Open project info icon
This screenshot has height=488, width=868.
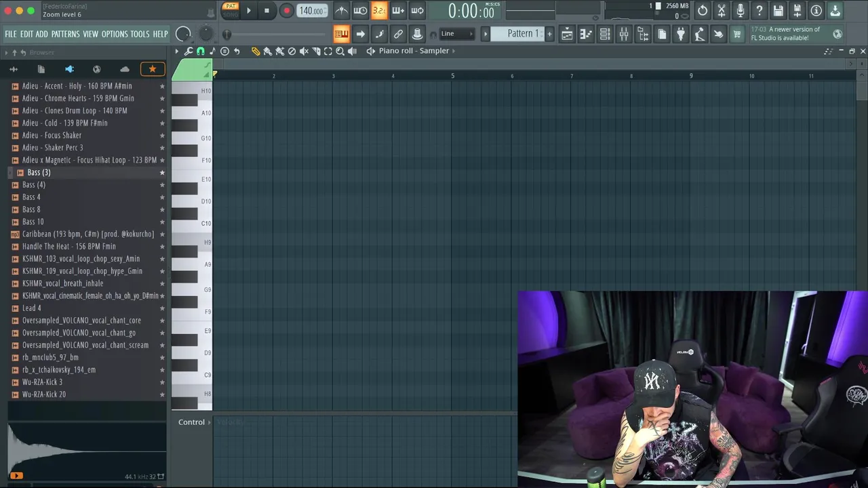(816, 10)
